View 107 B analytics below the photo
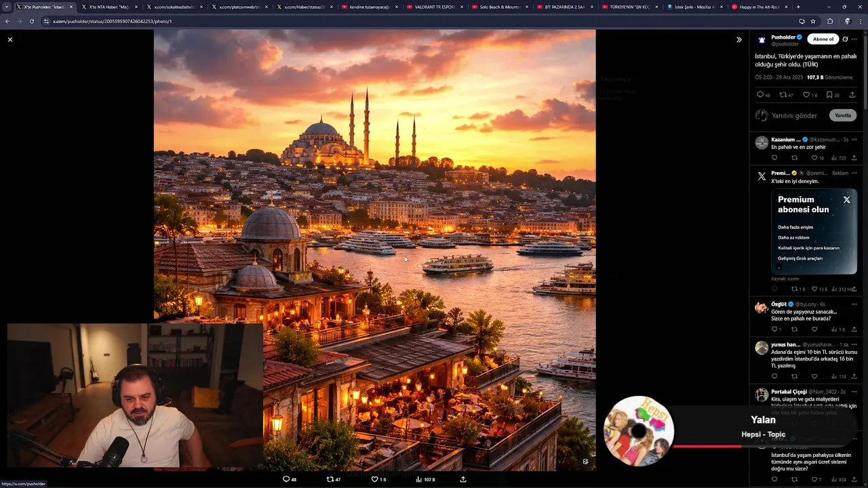This screenshot has height=488, width=868. [425, 479]
